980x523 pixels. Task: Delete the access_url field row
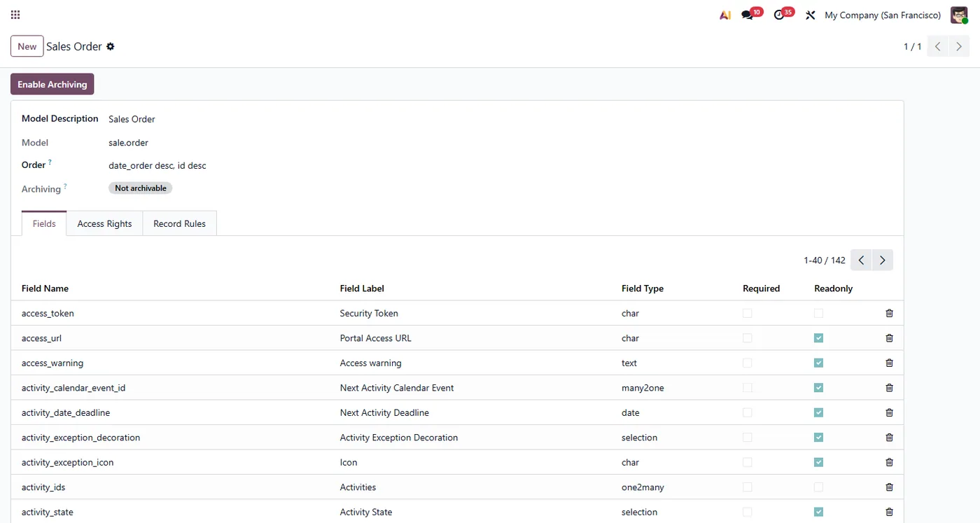click(x=889, y=338)
